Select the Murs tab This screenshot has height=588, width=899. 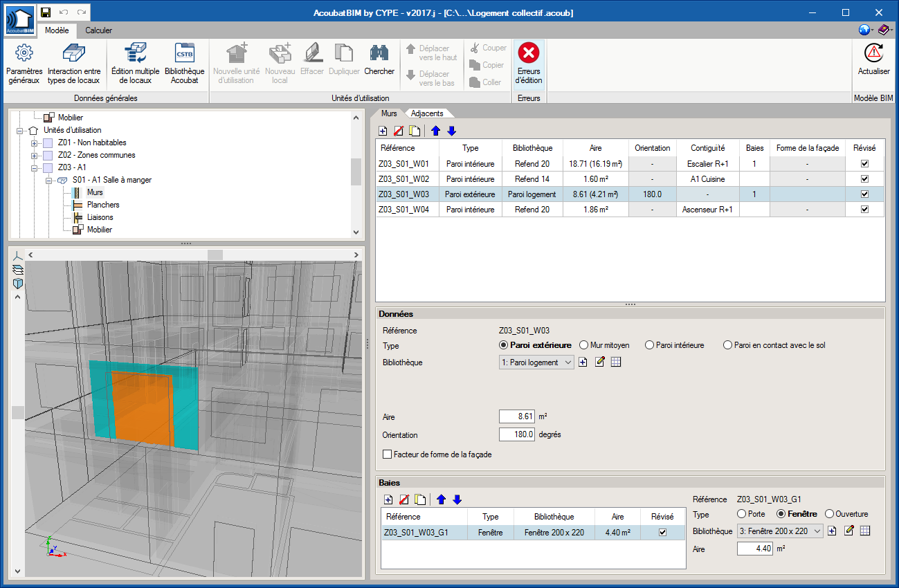[x=389, y=113]
